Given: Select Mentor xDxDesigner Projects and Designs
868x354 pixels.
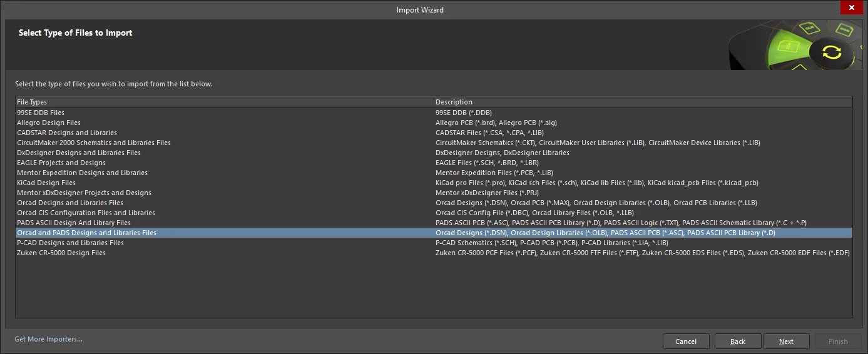Looking at the screenshot, I should click(x=434, y=193).
